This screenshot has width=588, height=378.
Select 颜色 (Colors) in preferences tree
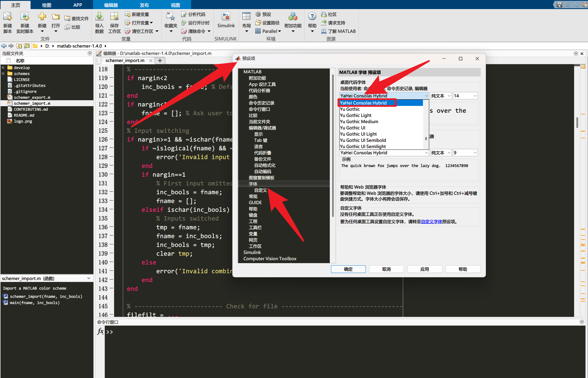[253, 97]
